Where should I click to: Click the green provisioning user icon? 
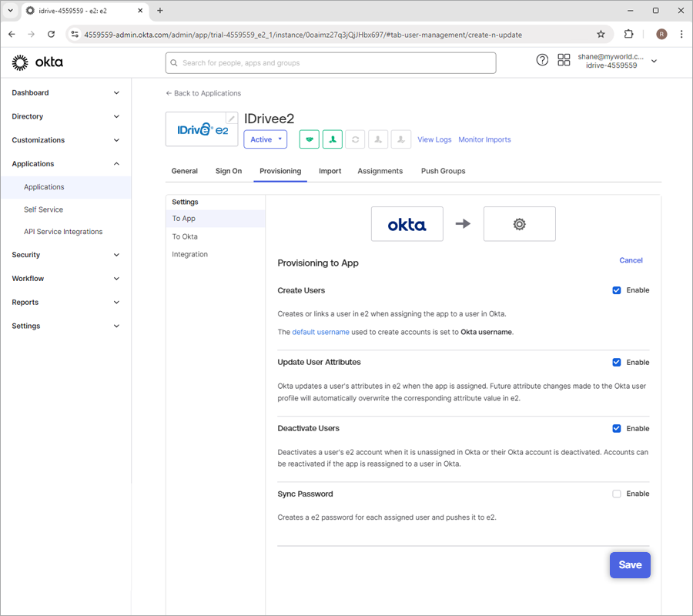333,139
